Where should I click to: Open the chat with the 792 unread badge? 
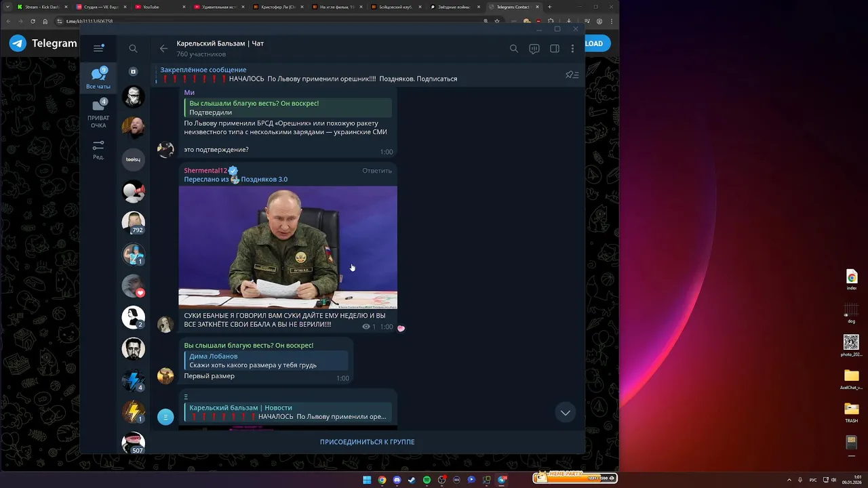pyautogui.click(x=133, y=223)
